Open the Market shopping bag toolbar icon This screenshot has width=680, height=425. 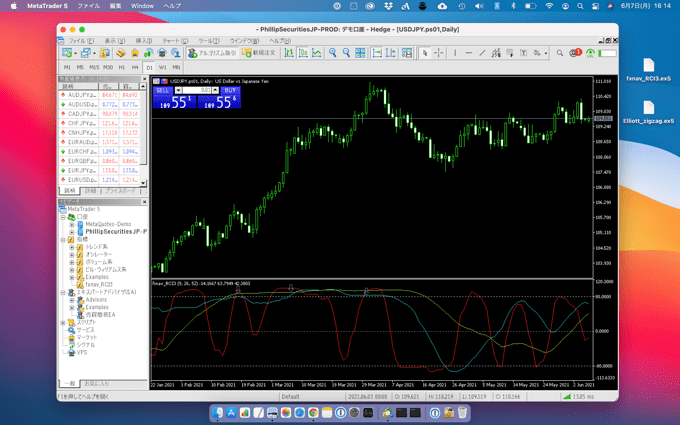134,53
